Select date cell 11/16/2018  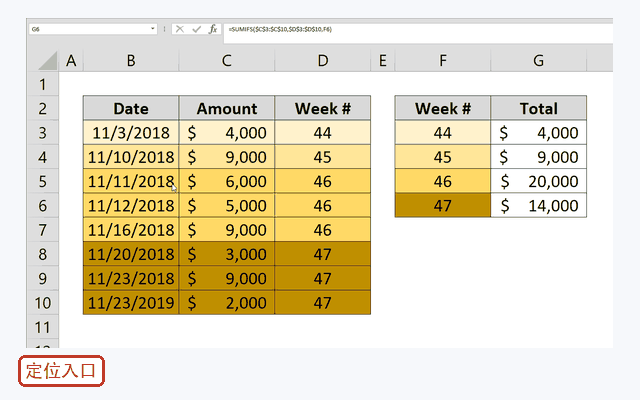131,230
